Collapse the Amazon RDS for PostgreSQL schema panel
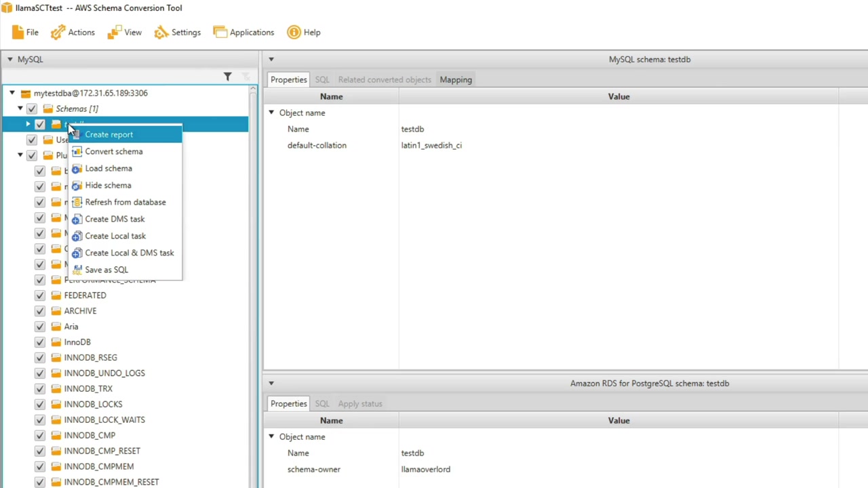Viewport: 868px width, 488px height. tap(271, 384)
